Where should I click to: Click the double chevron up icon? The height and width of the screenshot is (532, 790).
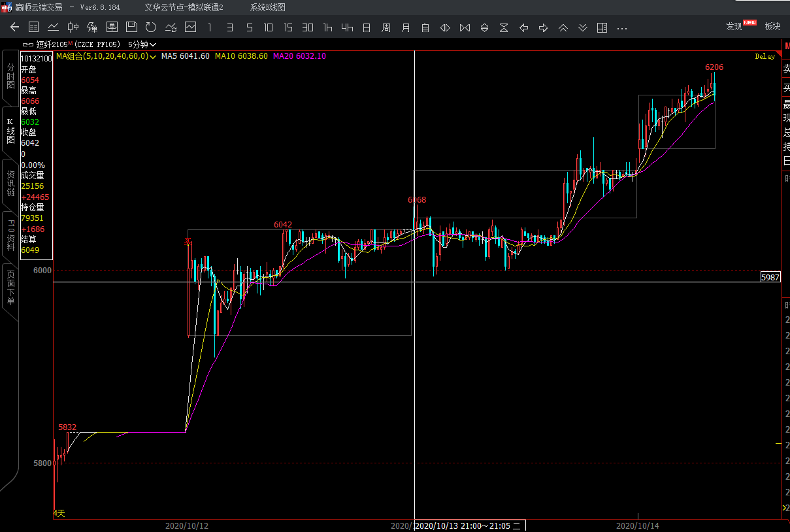click(x=563, y=27)
